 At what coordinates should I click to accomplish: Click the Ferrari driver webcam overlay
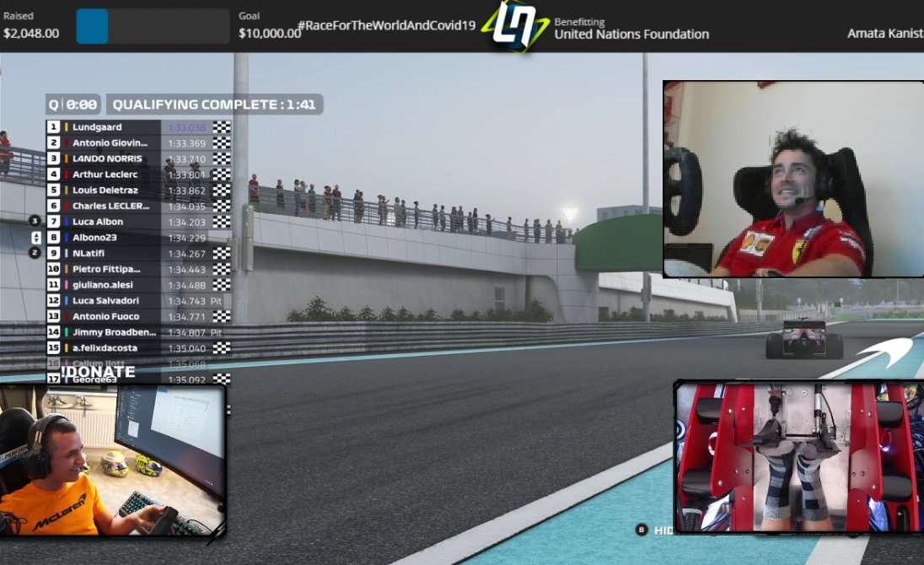click(x=793, y=179)
